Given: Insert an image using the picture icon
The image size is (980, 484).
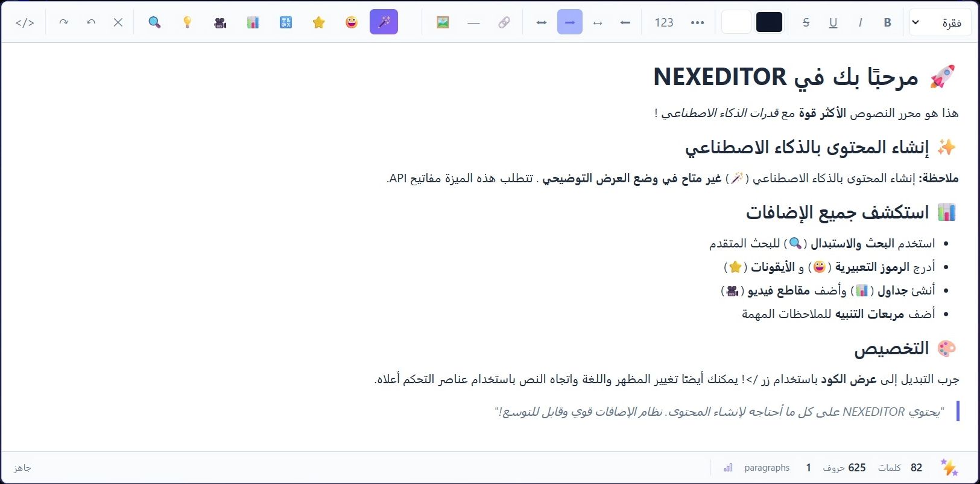Looking at the screenshot, I should pyautogui.click(x=443, y=23).
